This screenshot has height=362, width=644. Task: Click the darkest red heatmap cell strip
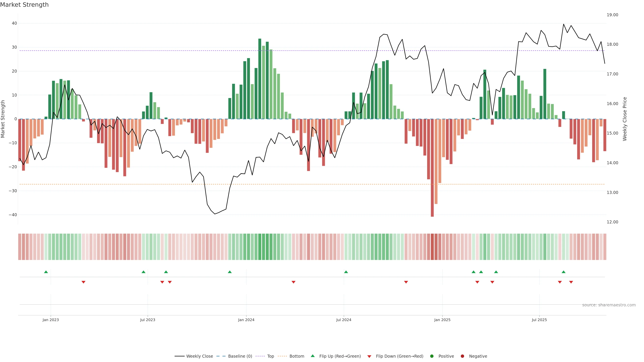(x=432, y=247)
